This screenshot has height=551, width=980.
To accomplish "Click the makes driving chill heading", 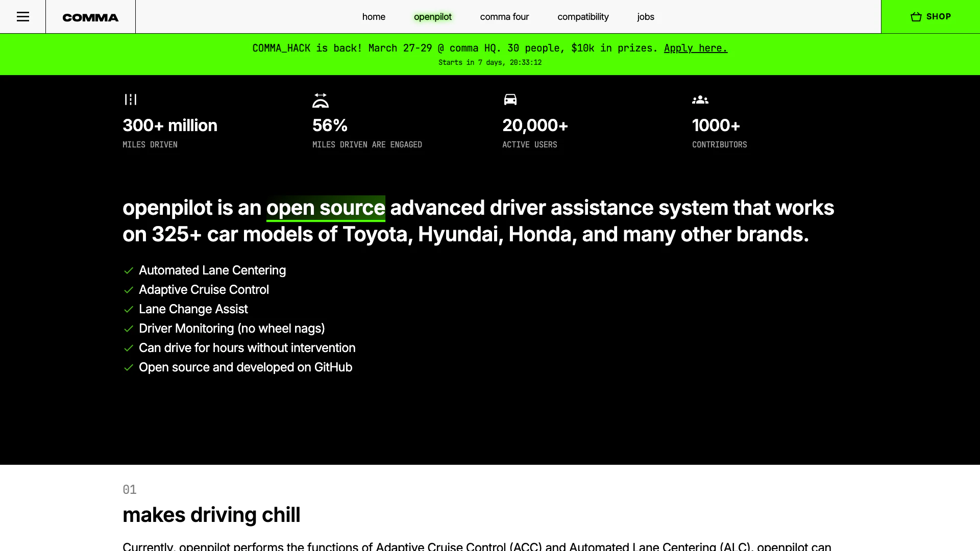I will tap(211, 515).
